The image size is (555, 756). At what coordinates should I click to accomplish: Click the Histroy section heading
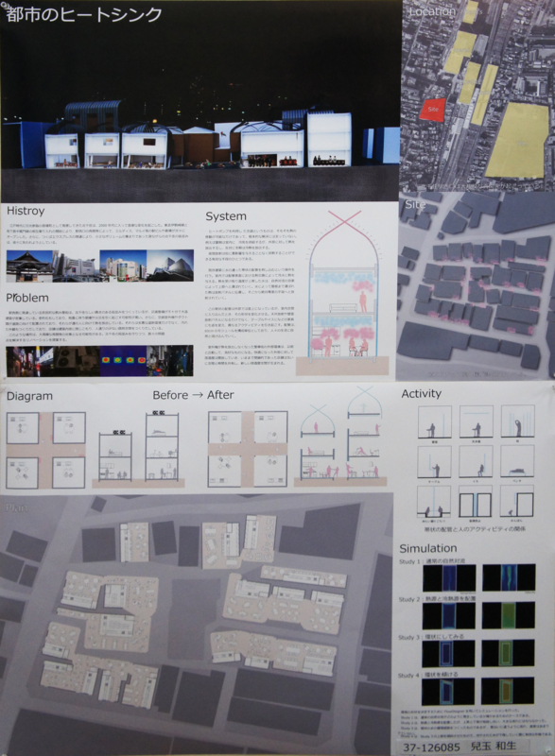coord(26,211)
